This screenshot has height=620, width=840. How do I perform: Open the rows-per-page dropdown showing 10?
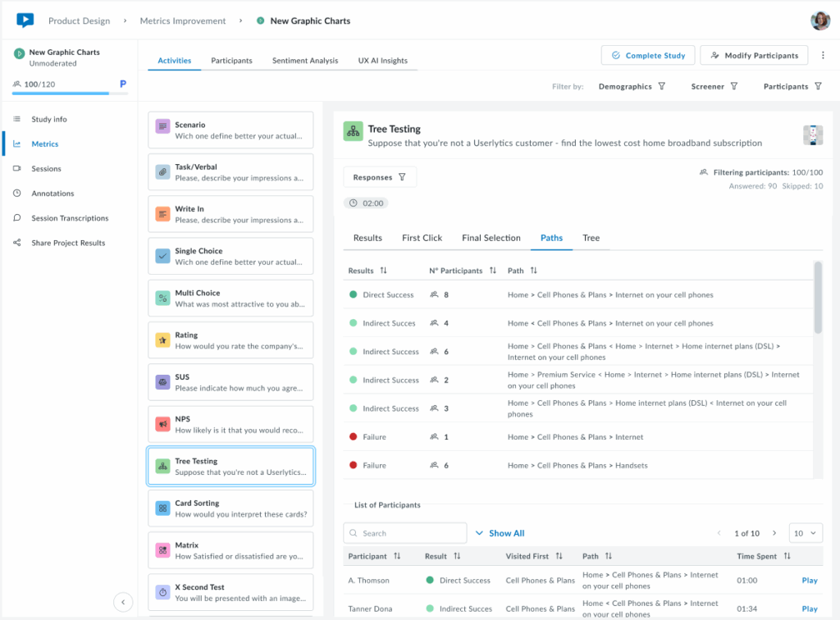pos(805,533)
